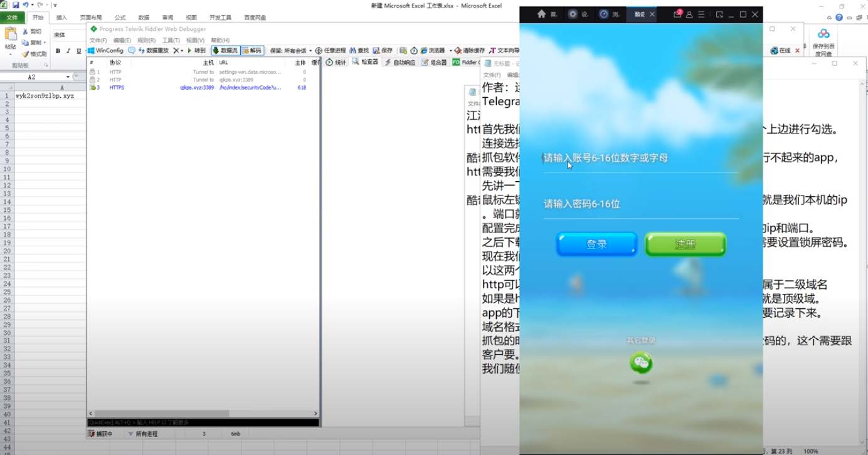Screen dimensions: 868x455
Task: Open WinConfig in Fiddler toolbar
Action: click(105, 51)
